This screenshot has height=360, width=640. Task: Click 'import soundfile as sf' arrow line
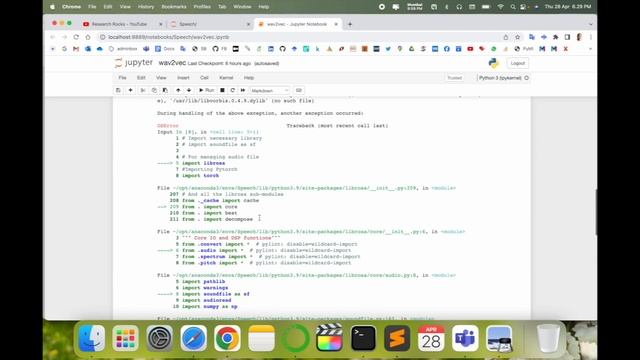tap(216, 294)
